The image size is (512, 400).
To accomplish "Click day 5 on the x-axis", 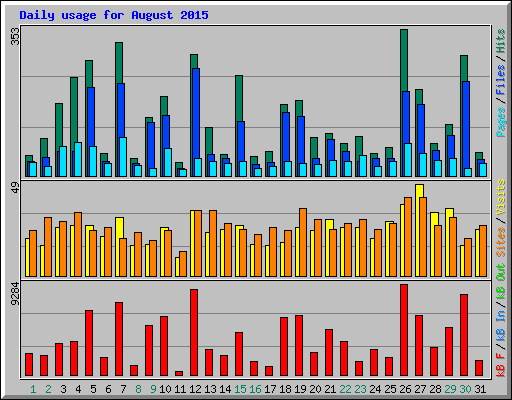I will click(x=93, y=389).
